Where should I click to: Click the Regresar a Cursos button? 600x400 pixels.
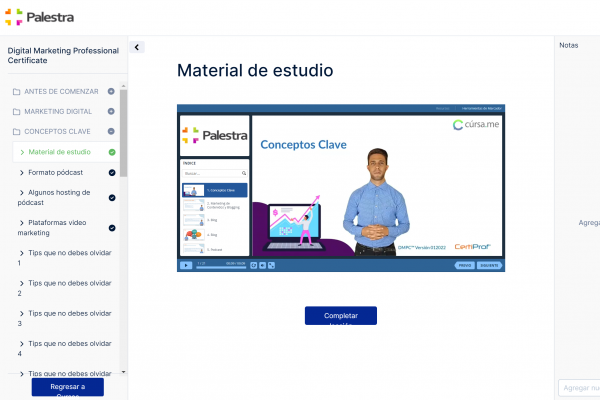point(67,387)
